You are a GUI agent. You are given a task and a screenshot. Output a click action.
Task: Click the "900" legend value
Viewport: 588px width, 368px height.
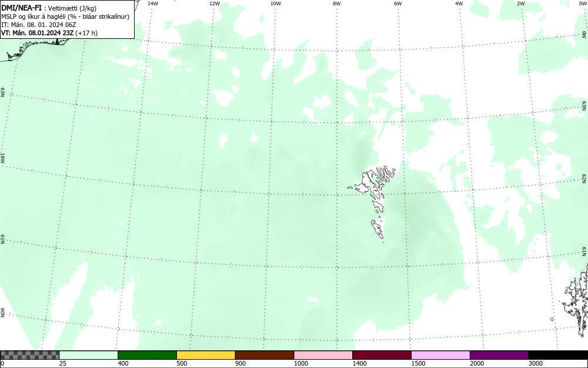click(240, 363)
